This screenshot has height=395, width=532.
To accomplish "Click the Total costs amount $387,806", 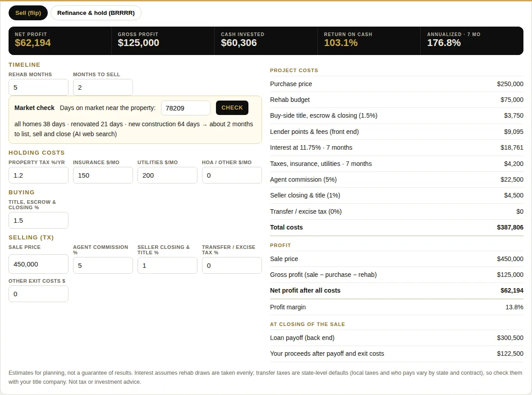I will pos(510,227).
